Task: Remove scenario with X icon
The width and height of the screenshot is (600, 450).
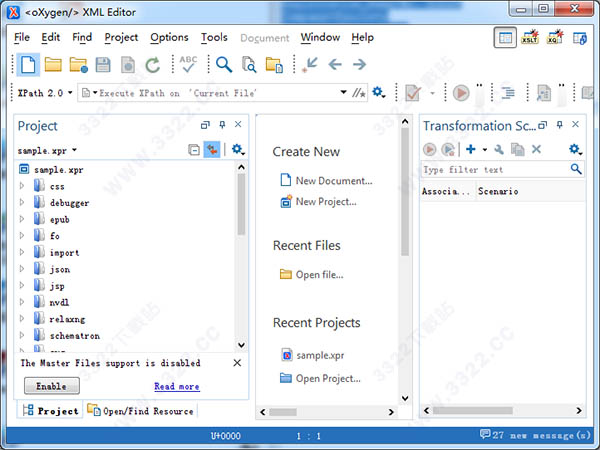Action: click(x=536, y=149)
